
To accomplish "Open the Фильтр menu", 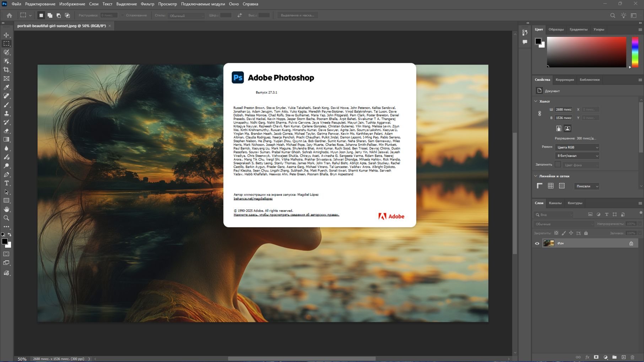I will tap(147, 4).
